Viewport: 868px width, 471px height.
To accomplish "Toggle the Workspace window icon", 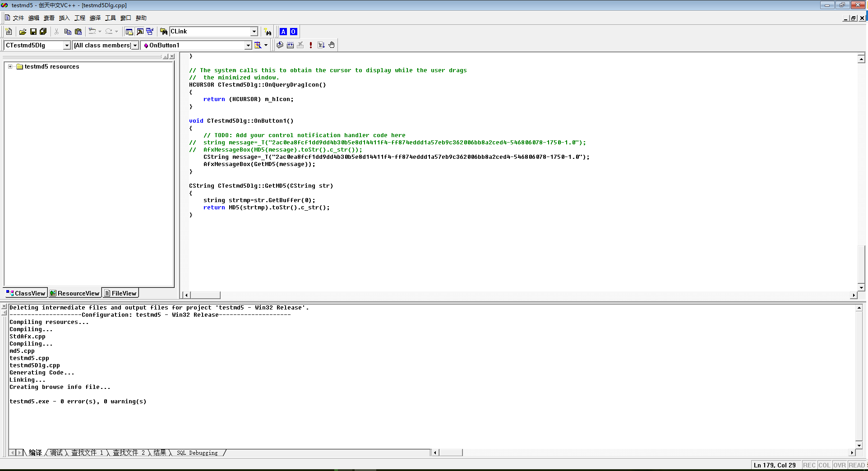I will (x=129, y=32).
